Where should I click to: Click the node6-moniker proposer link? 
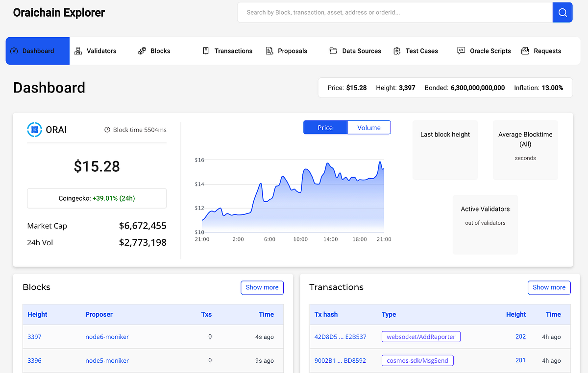[x=107, y=337]
